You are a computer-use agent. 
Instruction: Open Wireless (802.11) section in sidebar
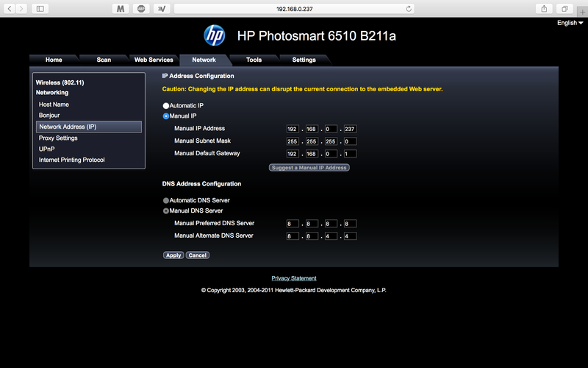[60, 82]
